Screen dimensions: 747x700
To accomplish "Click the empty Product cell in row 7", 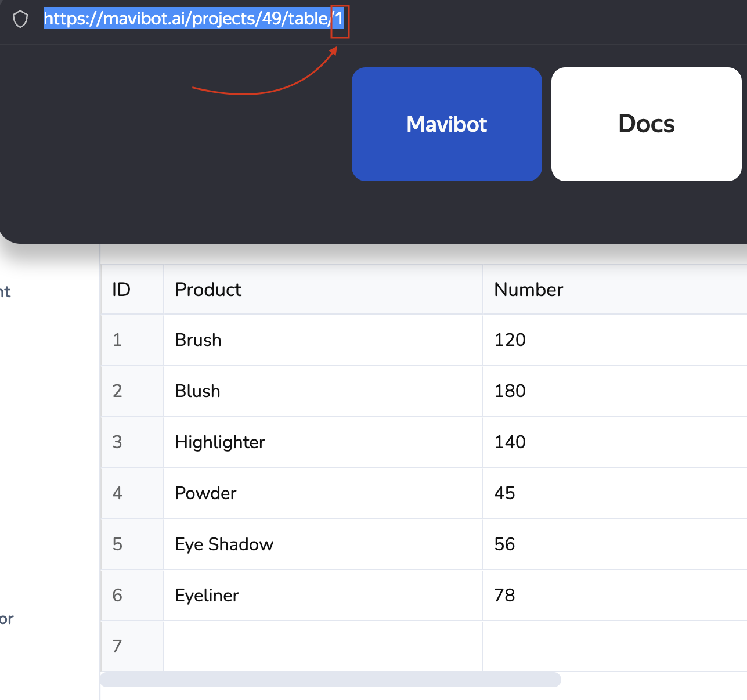I will [323, 646].
